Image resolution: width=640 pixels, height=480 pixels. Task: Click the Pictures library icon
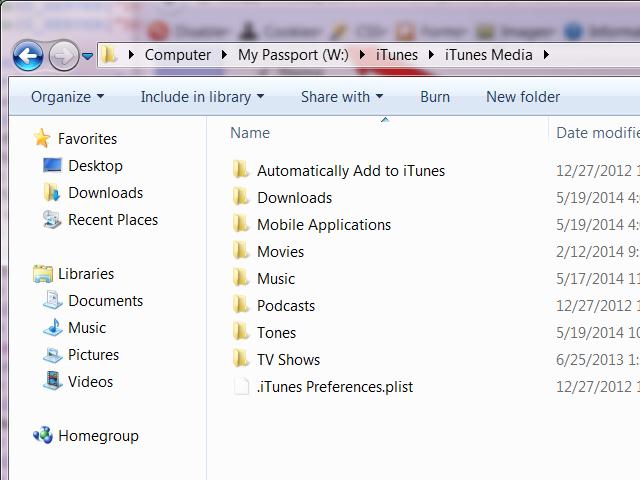[52, 355]
